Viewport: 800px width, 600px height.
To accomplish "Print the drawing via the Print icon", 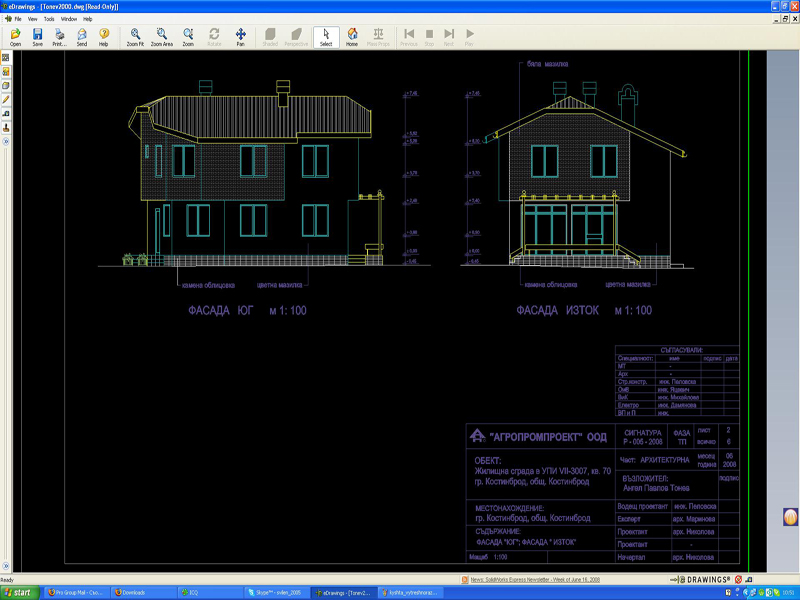I will click(59, 38).
